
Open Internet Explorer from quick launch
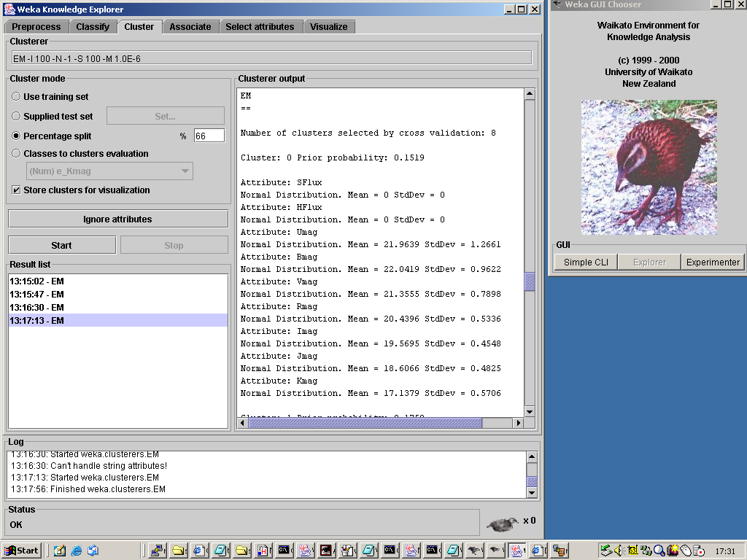click(76, 551)
